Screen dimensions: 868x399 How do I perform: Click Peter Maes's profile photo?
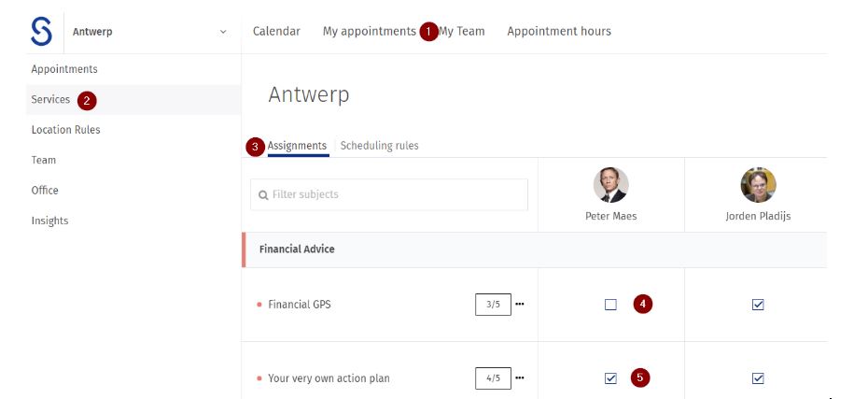610,185
